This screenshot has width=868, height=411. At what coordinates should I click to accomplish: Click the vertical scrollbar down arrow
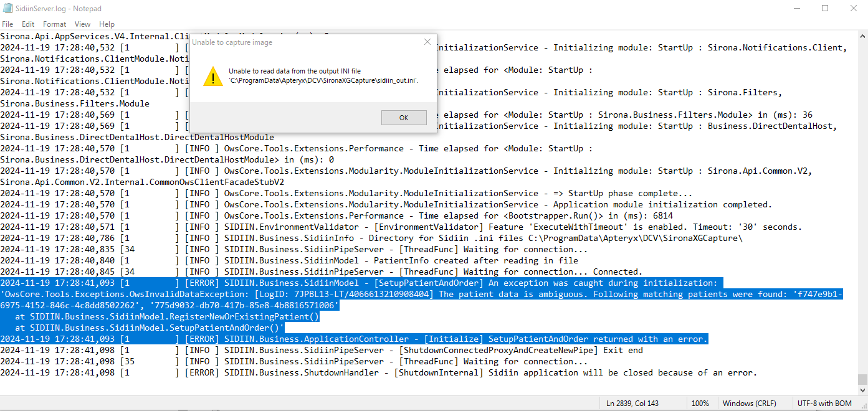(862, 390)
